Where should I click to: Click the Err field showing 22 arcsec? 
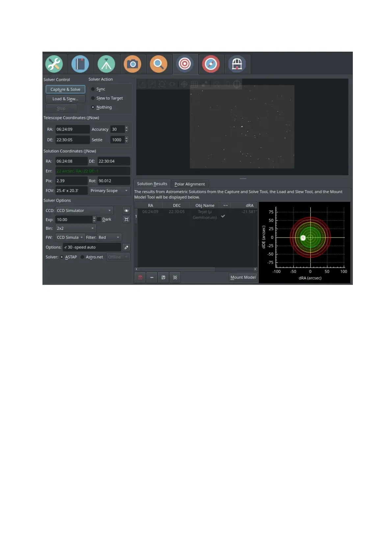(93, 171)
